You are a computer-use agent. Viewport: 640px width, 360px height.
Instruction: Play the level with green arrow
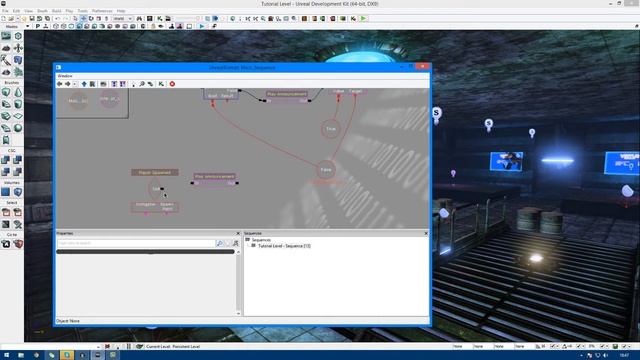click(x=363, y=18)
